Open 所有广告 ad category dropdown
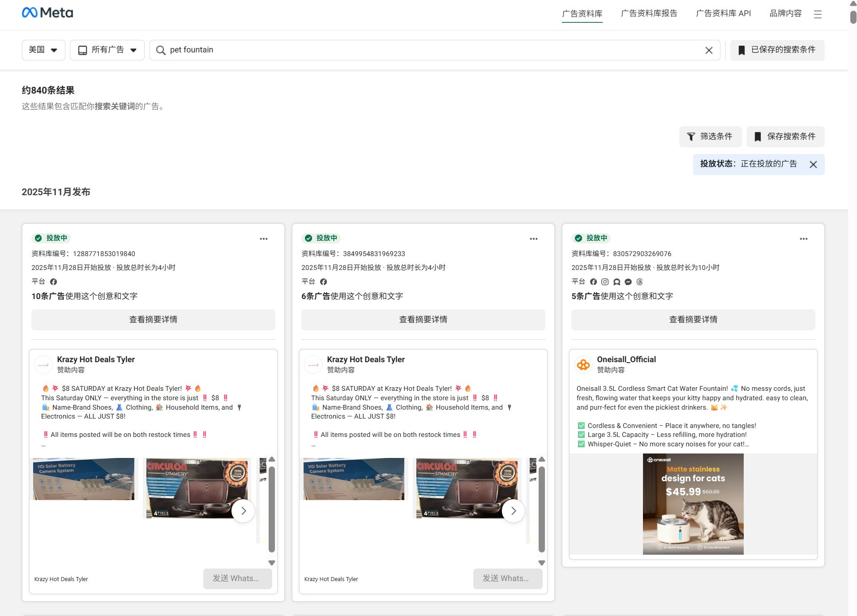 tap(107, 50)
